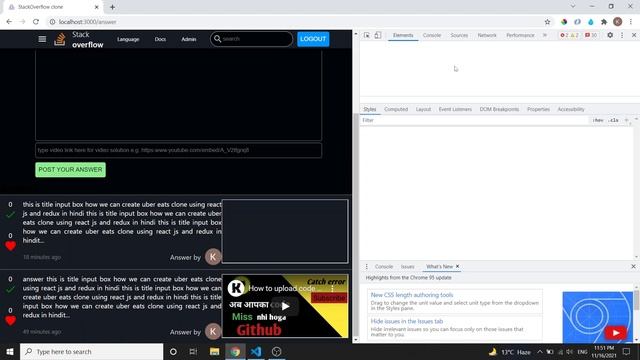The width and height of the screenshot is (640, 360).
Task: Click the K avatar of the first answer
Action: pyautogui.click(x=213, y=257)
